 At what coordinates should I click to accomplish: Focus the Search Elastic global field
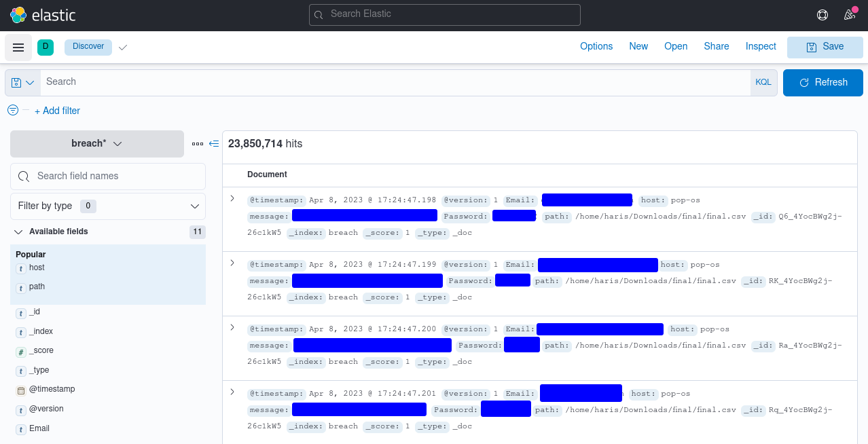[x=445, y=14]
